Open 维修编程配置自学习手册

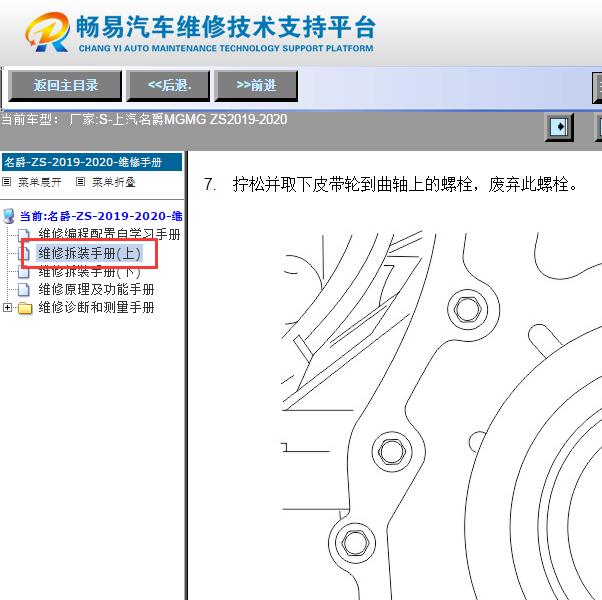coord(109,234)
